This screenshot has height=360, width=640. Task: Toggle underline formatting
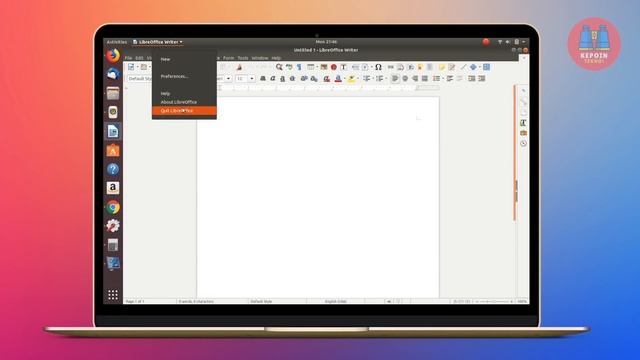click(x=282, y=78)
